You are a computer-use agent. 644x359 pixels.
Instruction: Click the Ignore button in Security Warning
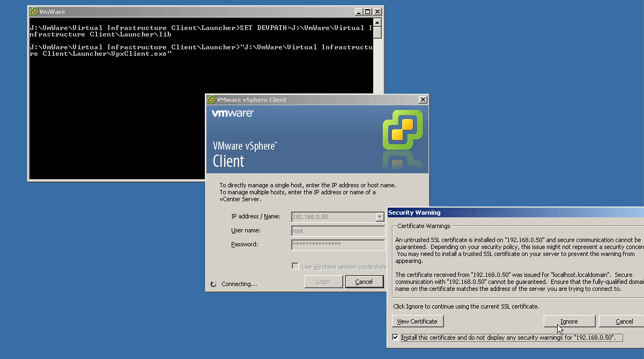569,321
